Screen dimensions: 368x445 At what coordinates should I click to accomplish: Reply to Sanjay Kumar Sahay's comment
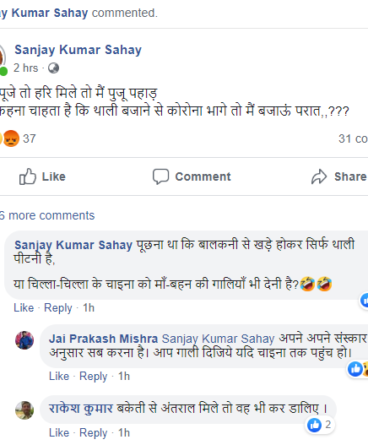click(58, 308)
